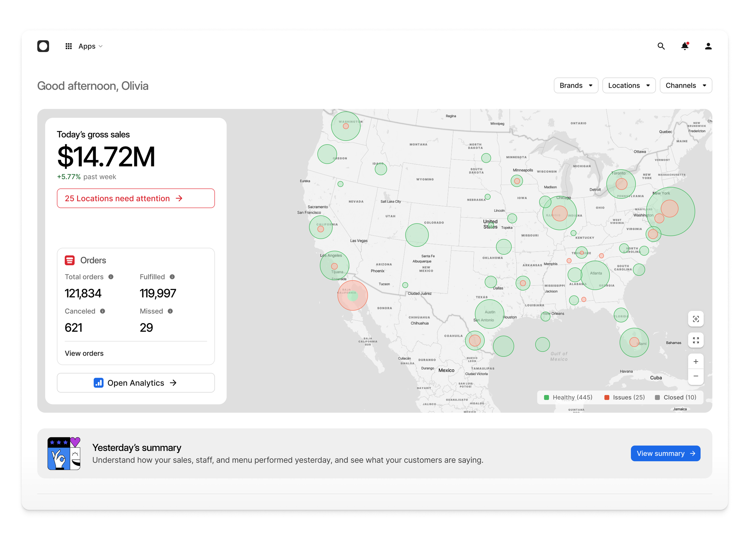
Task: Expand map to fullscreen
Action: [x=696, y=340]
